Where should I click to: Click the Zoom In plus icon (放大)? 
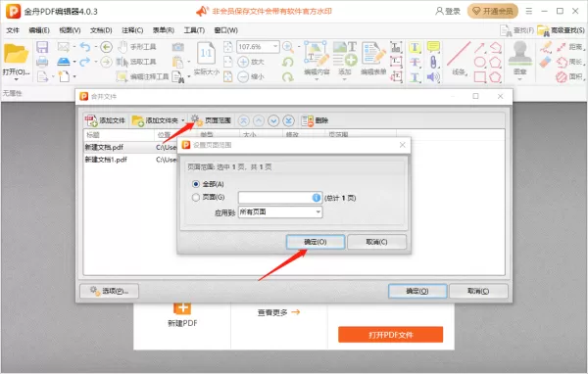tap(251, 62)
